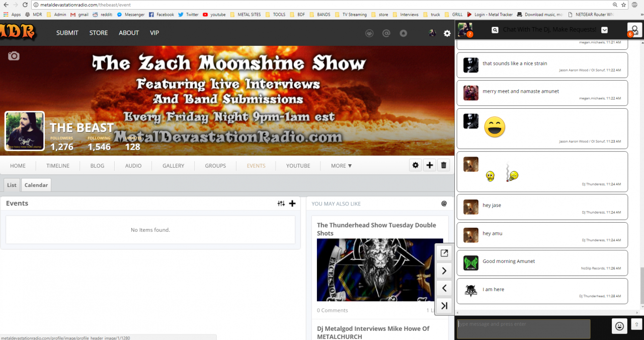Click the trash icon in profile toolbar
Viewport: 644px width, 340px height.
[x=443, y=165]
